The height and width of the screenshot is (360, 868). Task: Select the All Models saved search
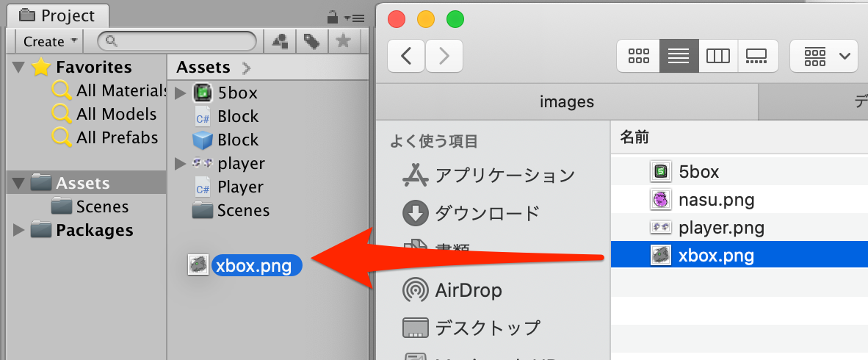(104, 114)
